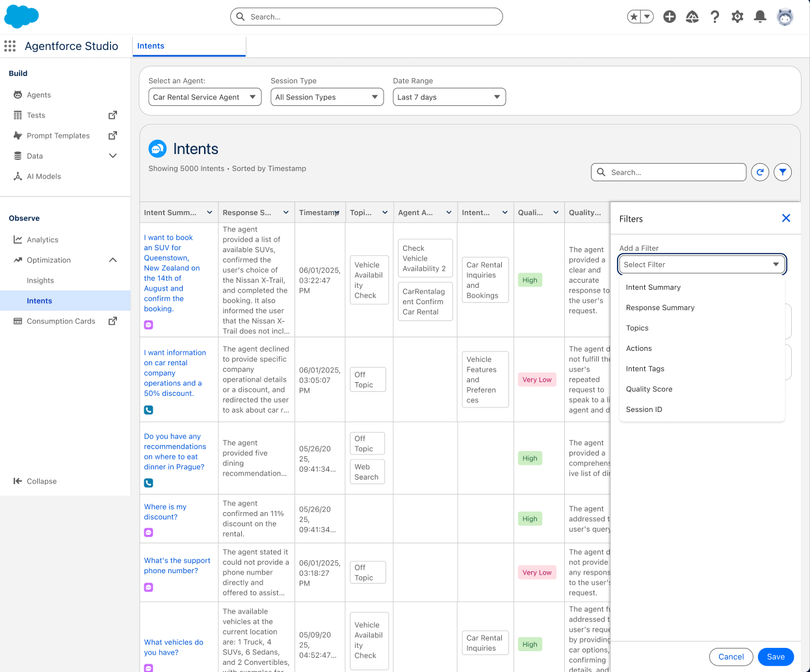This screenshot has height=672, width=810.
Task: Click the external link icon next to Tests
Action: click(x=112, y=114)
